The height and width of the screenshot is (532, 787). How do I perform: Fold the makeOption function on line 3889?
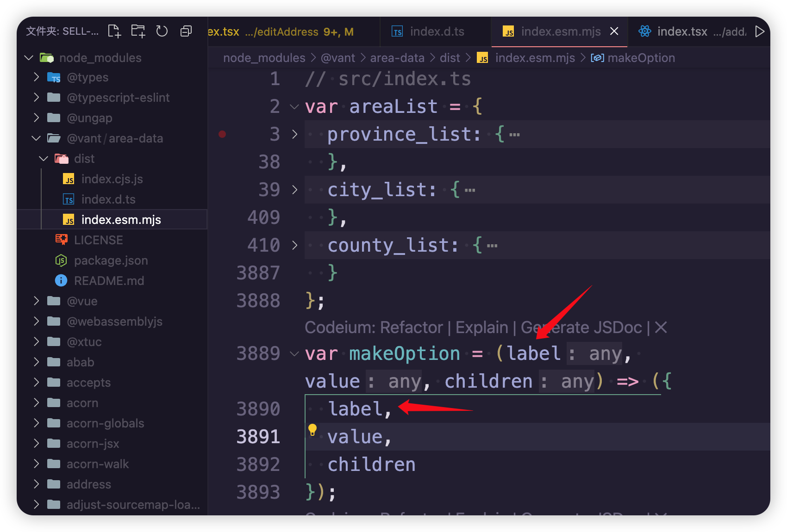tap(294, 354)
